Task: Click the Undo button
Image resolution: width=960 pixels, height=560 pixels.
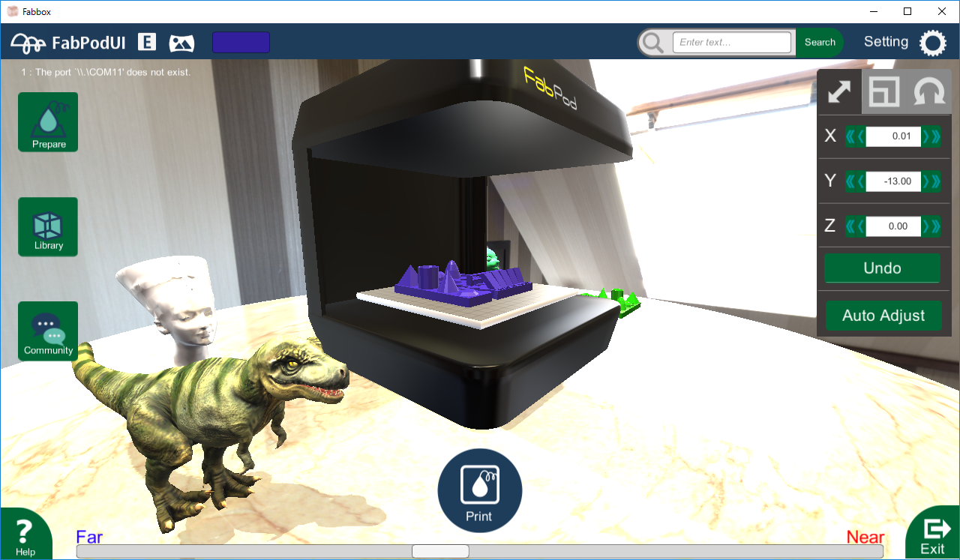Action: (882, 268)
